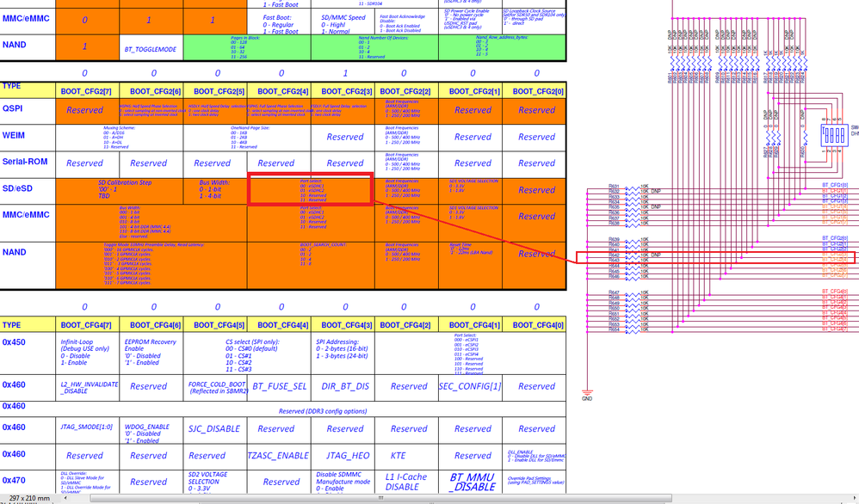Viewport: 859px width, 504px height.
Task: Click the R647 resistor label
Action: coord(614,292)
